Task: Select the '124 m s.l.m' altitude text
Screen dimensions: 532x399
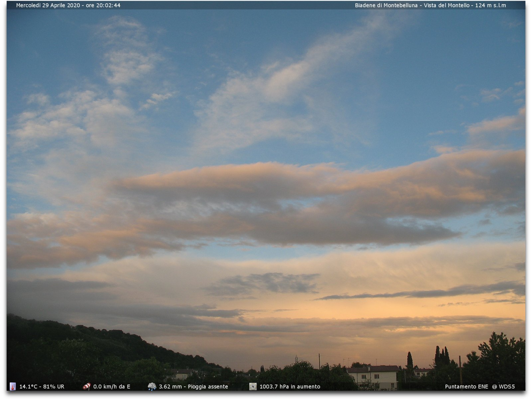Action: tap(490, 5)
